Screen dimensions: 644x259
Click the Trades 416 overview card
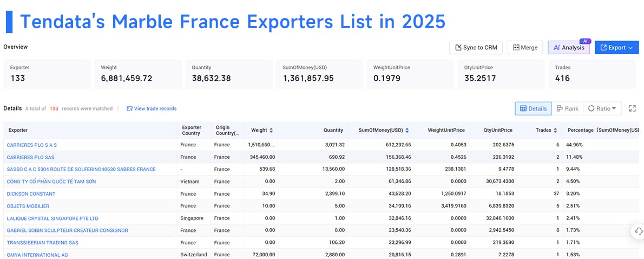592,74
